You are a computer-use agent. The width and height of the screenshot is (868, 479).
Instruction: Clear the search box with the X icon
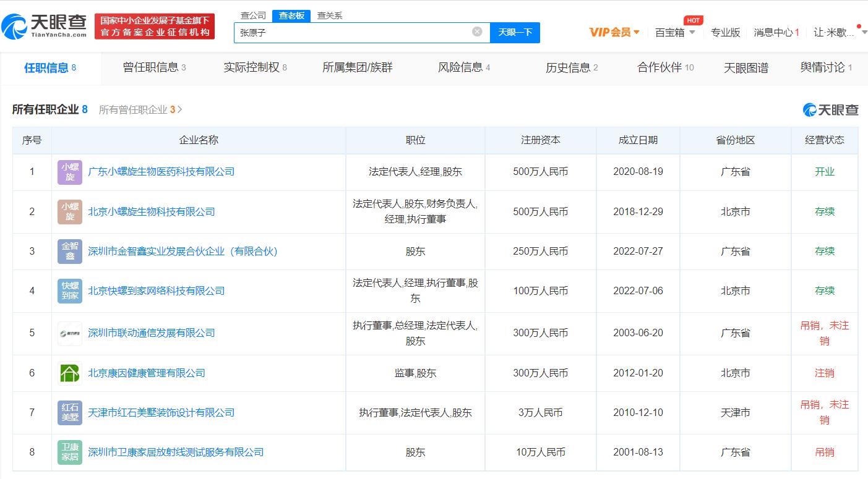pyautogui.click(x=477, y=32)
